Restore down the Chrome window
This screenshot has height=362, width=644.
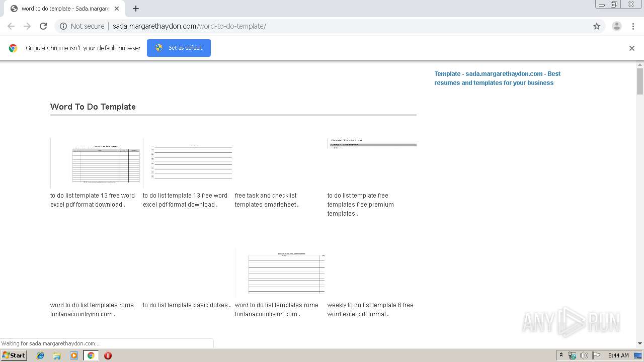click(614, 5)
